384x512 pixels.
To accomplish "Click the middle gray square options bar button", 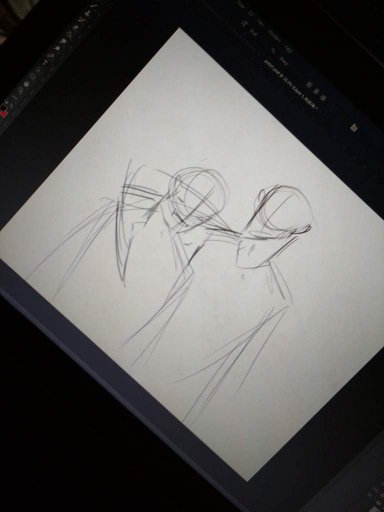I will 317,90.
